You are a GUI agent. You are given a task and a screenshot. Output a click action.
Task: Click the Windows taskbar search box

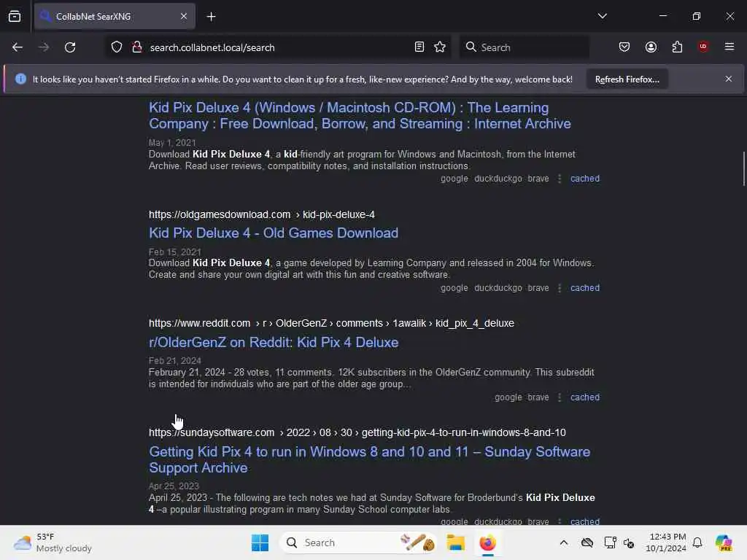[x=358, y=542]
